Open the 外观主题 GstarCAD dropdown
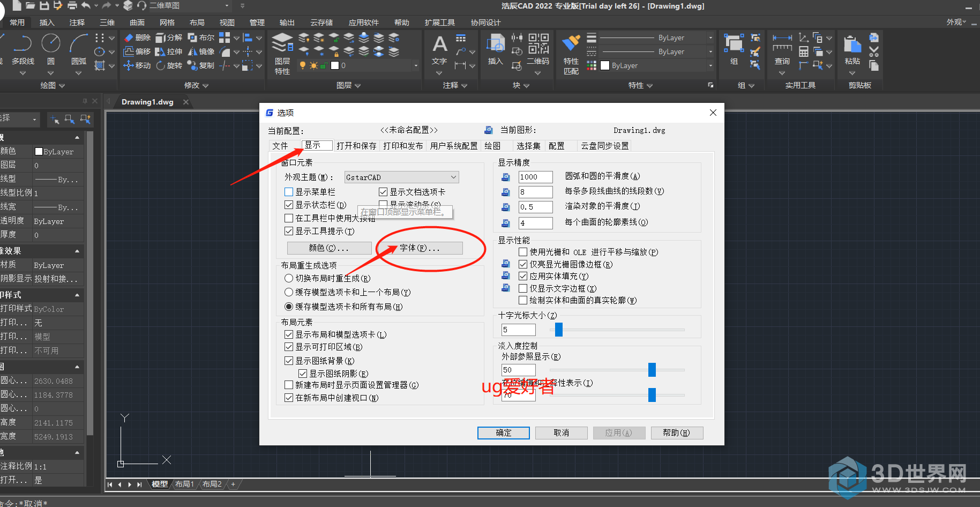 pos(401,177)
